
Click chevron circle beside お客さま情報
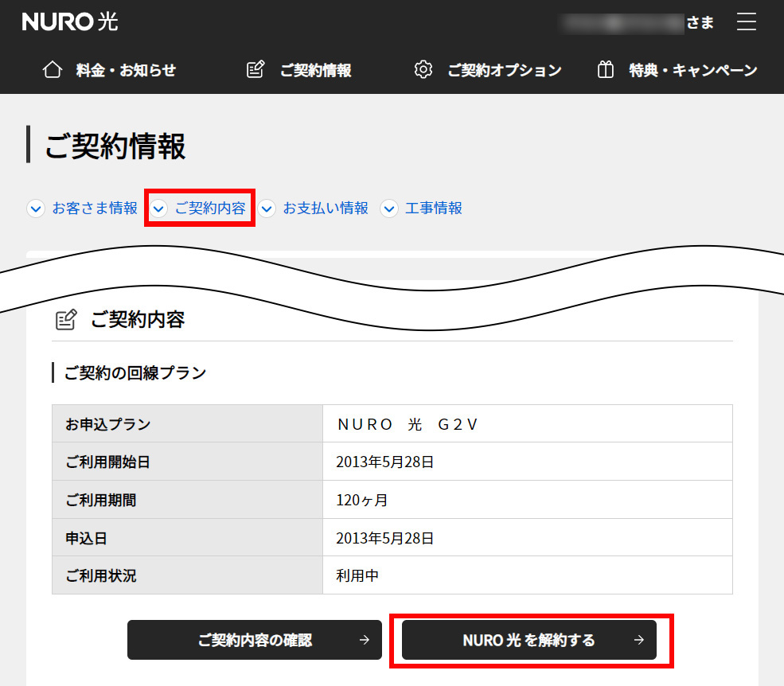click(36, 208)
